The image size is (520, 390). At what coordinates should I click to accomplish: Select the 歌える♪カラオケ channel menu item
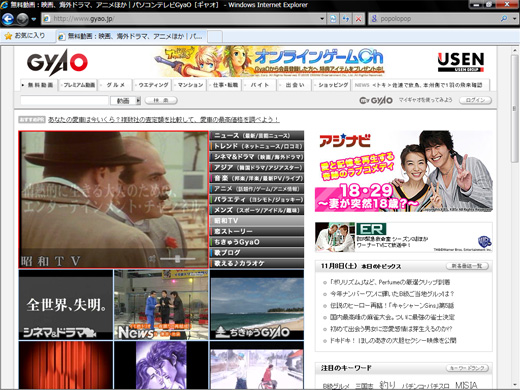click(257, 263)
